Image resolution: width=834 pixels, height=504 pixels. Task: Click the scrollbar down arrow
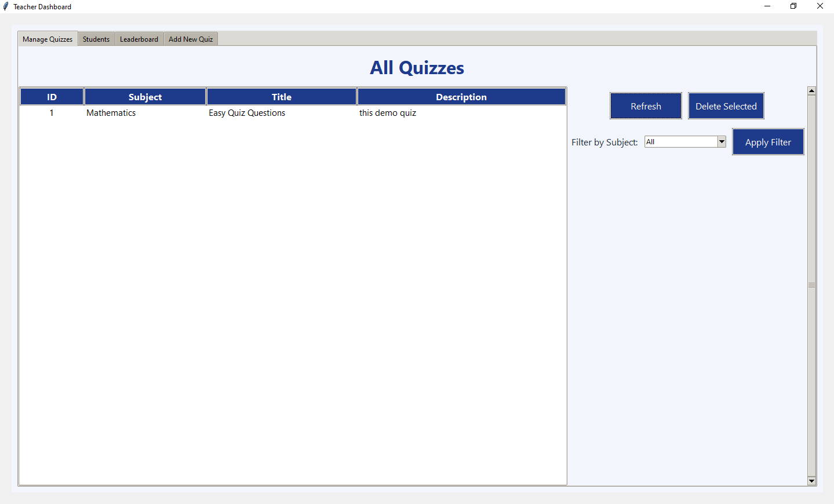(811, 481)
